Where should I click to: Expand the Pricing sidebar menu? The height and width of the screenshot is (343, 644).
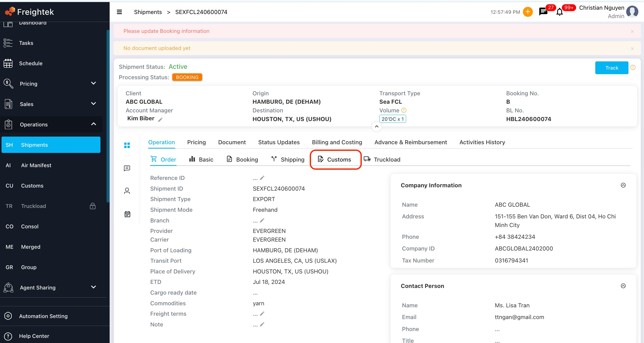pyautogui.click(x=93, y=83)
